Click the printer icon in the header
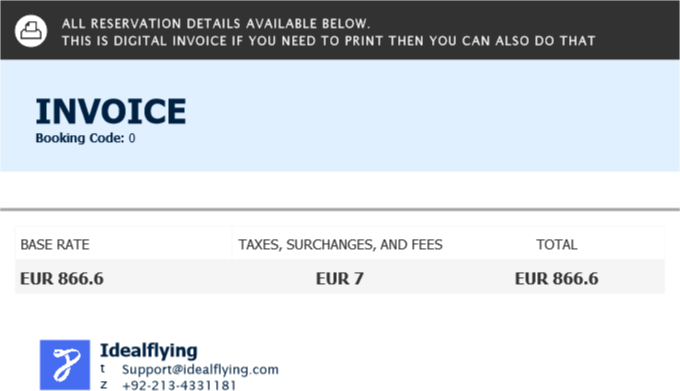The width and height of the screenshot is (680, 391). click(x=31, y=31)
